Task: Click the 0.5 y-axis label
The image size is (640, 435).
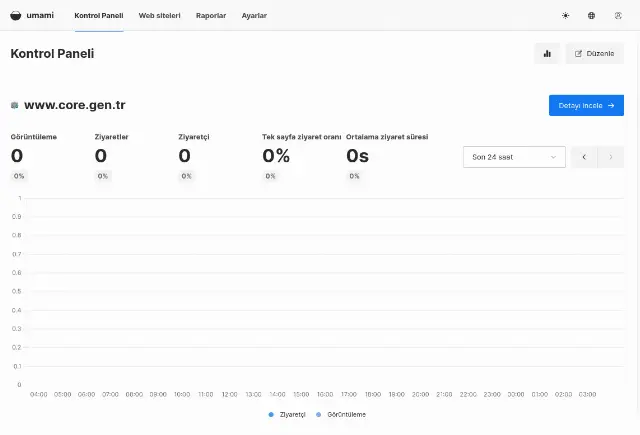Action: (17, 291)
